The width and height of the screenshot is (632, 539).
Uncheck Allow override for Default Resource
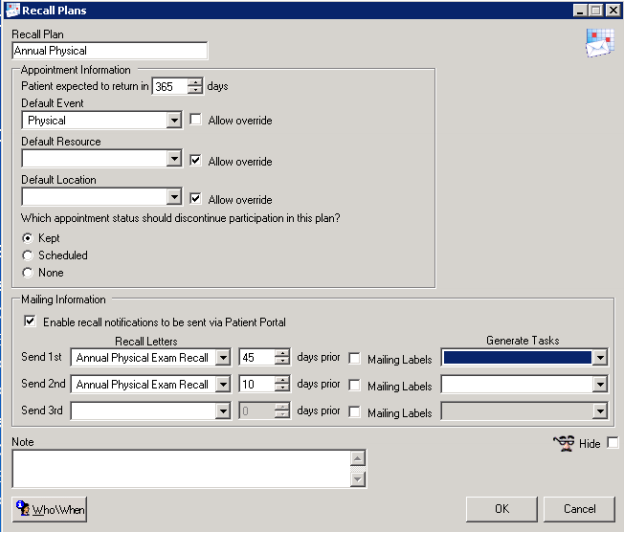pos(195,160)
